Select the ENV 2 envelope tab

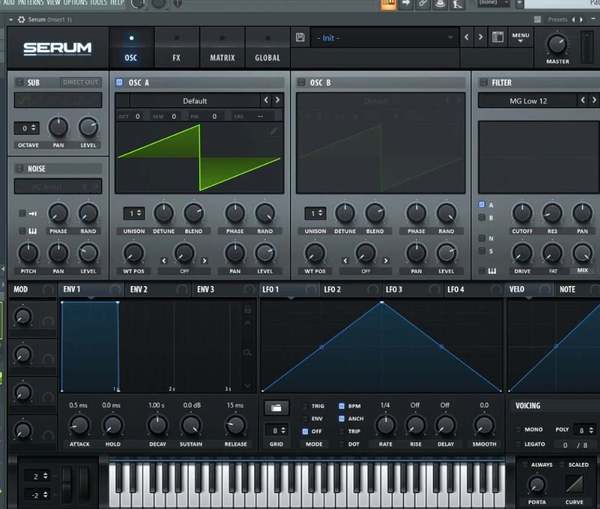[x=138, y=290]
